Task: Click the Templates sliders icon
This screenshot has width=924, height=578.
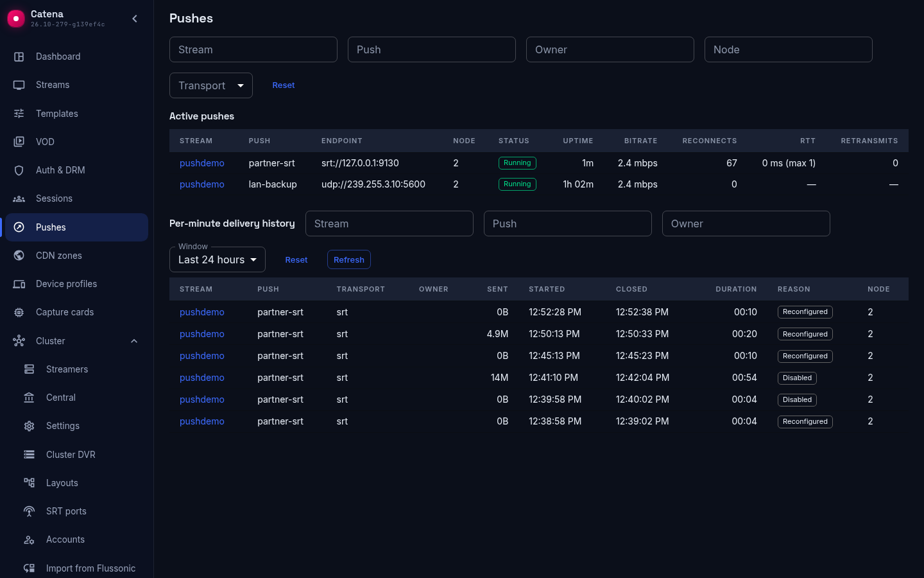Action: (19, 114)
